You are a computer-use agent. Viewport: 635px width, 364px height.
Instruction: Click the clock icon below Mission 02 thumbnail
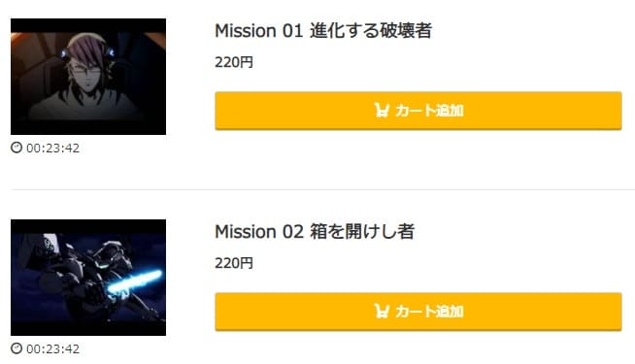point(17,348)
